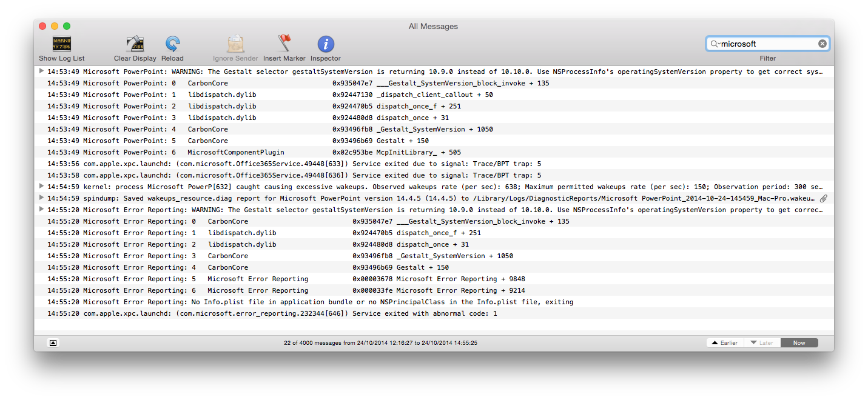Click the Clear Display toolbar icon
This screenshot has width=868, height=400.
[135, 44]
